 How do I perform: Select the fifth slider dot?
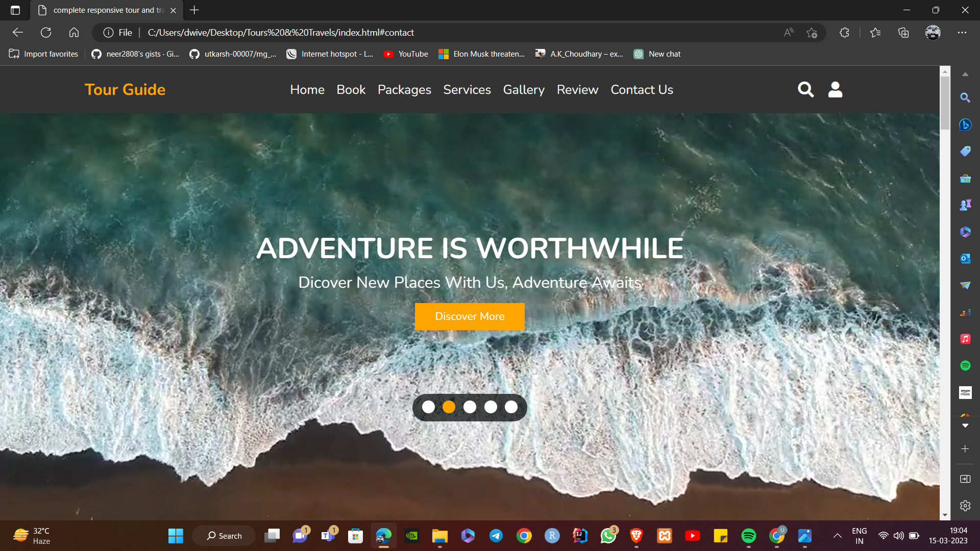[x=511, y=407]
